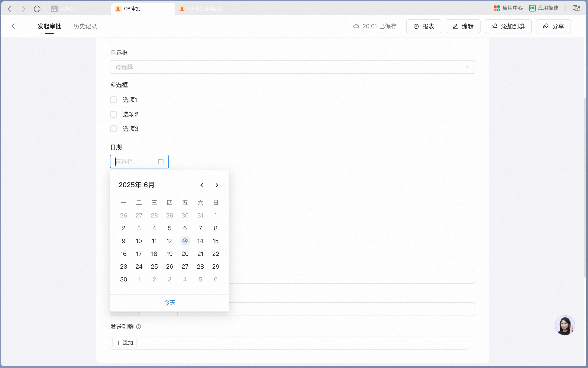Open 应用搭建 app builder icon
This screenshot has height=368, width=588.
point(532,8)
